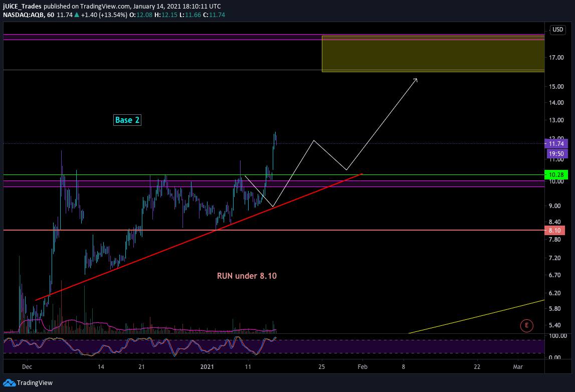Select the 'RUN under 8.10' annotation text

coord(247,276)
